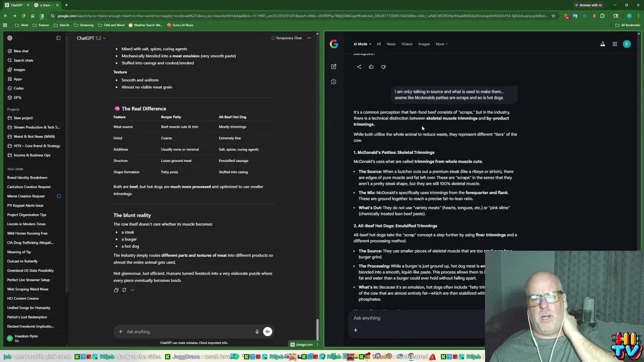This screenshot has height=362, width=644.
Task: Regenerate the ChatGPT response
Action: (x=124, y=290)
